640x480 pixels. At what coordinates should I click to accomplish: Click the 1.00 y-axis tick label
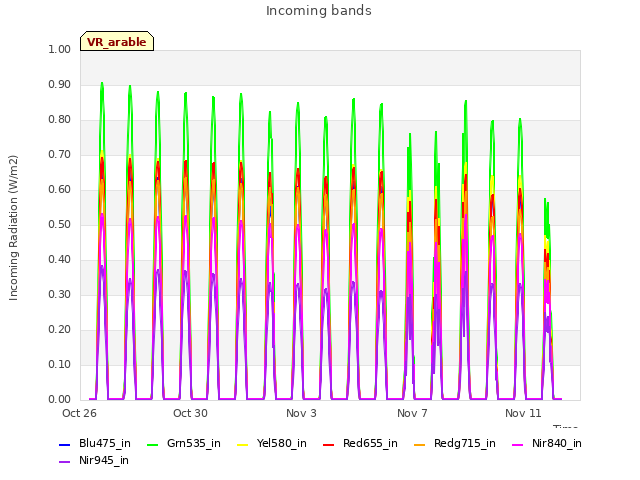(60, 49)
